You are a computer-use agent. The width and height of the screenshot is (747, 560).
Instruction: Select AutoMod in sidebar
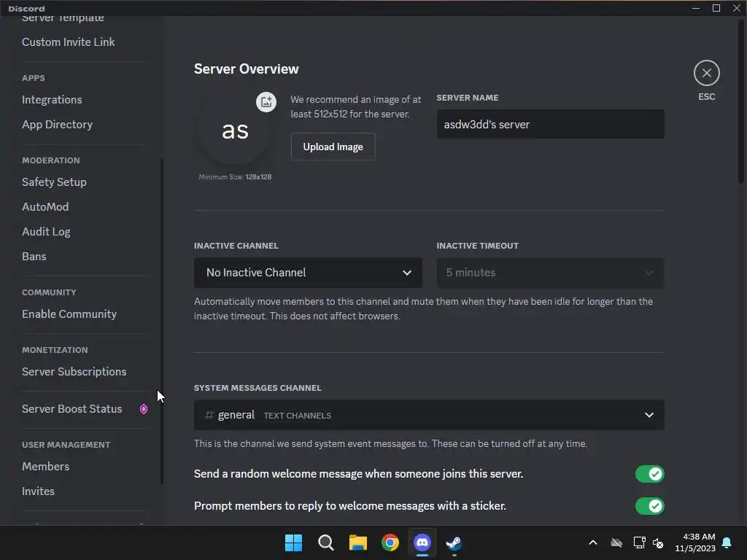coord(45,206)
